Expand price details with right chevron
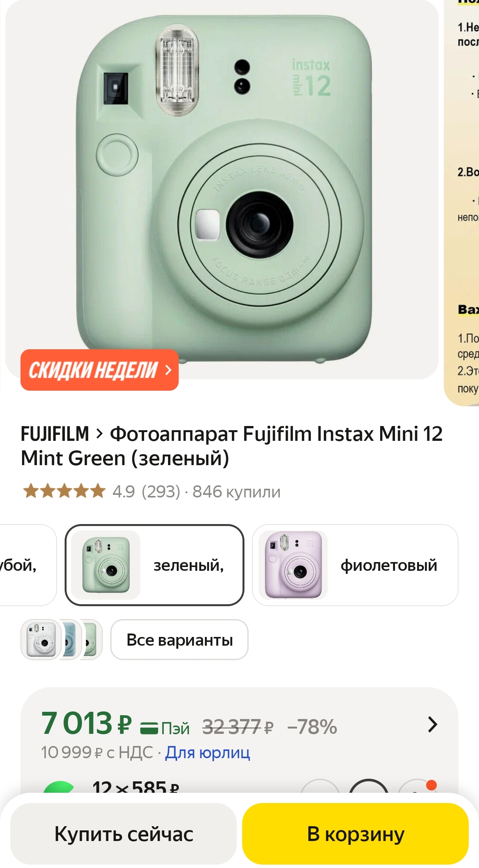 click(433, 725)
